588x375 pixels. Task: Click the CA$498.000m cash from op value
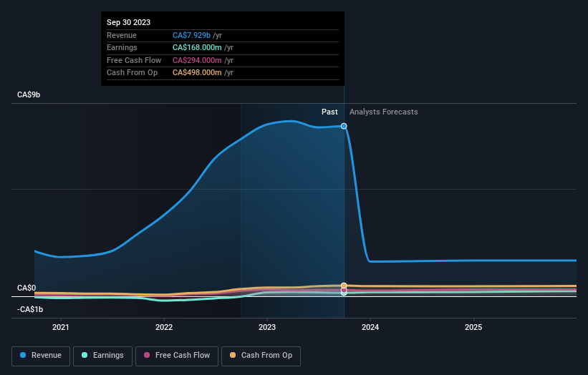[197, 73]
